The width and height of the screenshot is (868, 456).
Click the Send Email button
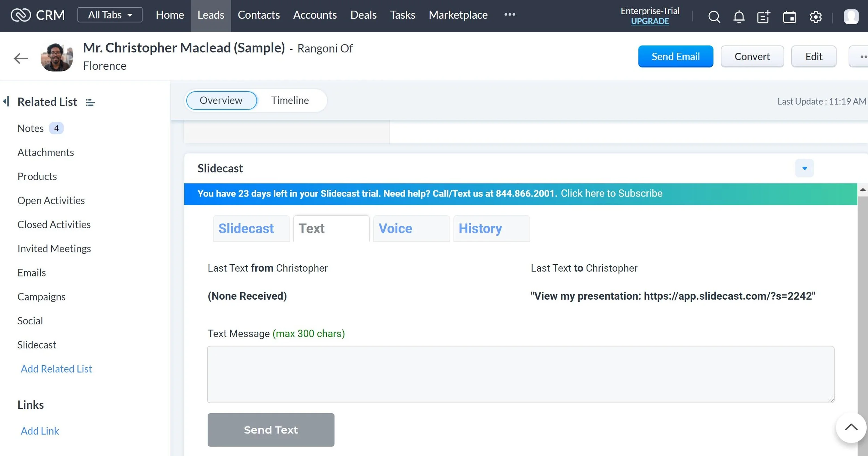point(675,56)
